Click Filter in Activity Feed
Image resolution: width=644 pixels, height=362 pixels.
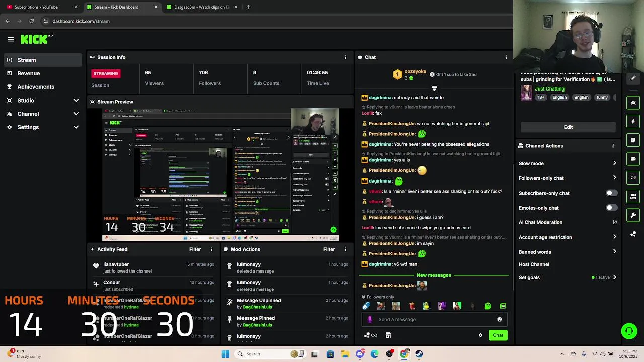(x=195, y=249)
